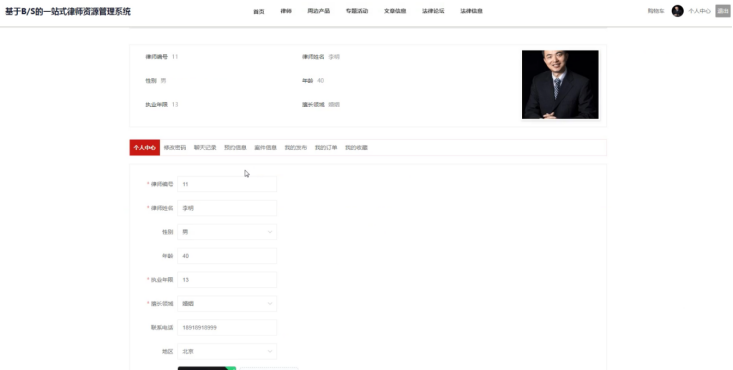Click the 性别 dropdown chevron arrow
This screenshot has width=733, height=370.
tap(270, 232)
